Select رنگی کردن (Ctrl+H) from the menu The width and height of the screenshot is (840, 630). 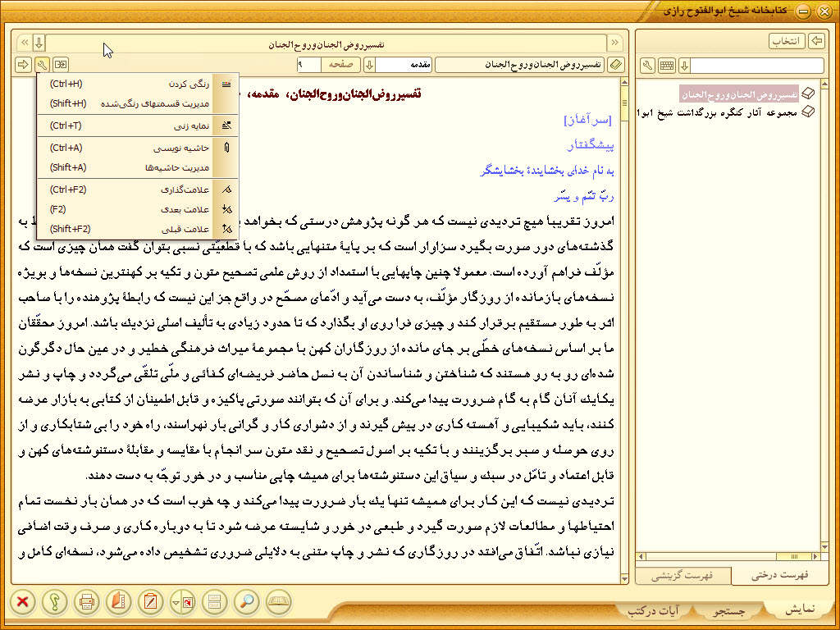point(138,84)
